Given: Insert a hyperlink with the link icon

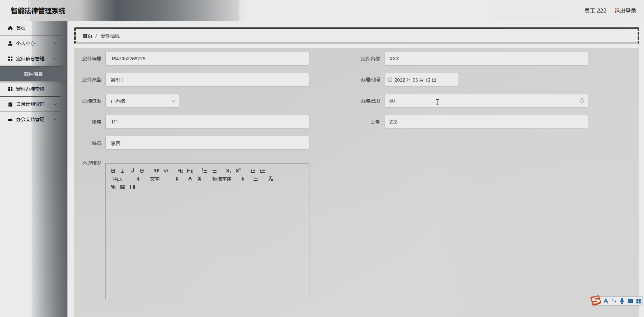Looking at the screenshot, I should [x=113, y=187].
